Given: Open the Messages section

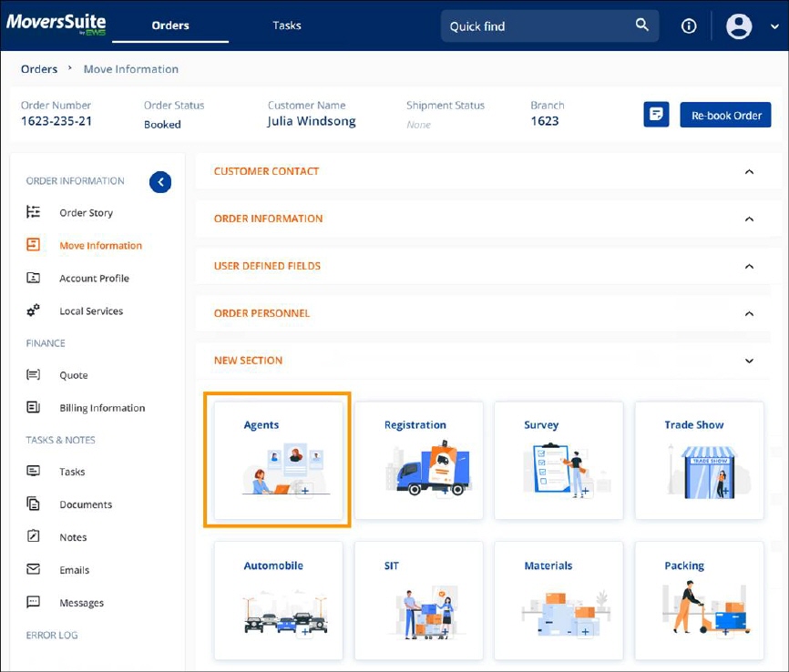Looking at the screenshot, I should click(x=82, y=602).
